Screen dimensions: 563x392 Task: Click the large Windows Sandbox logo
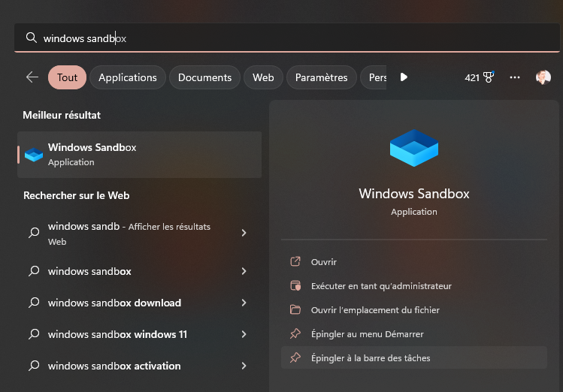click(x=414, y=148)
